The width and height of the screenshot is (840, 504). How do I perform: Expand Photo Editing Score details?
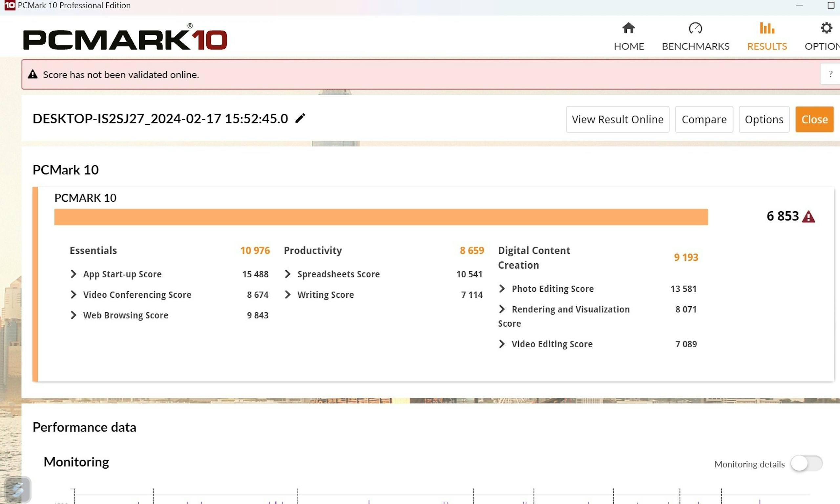click(502, 288)
